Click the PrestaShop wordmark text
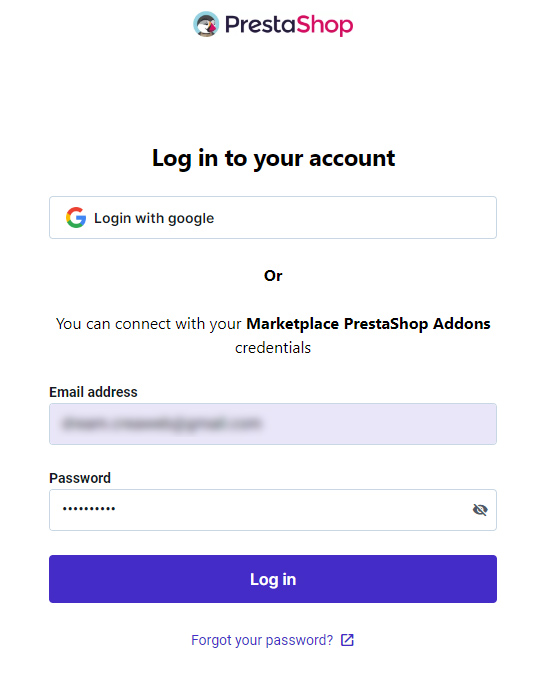Screen dimensions: 550x674 [289, 25]
